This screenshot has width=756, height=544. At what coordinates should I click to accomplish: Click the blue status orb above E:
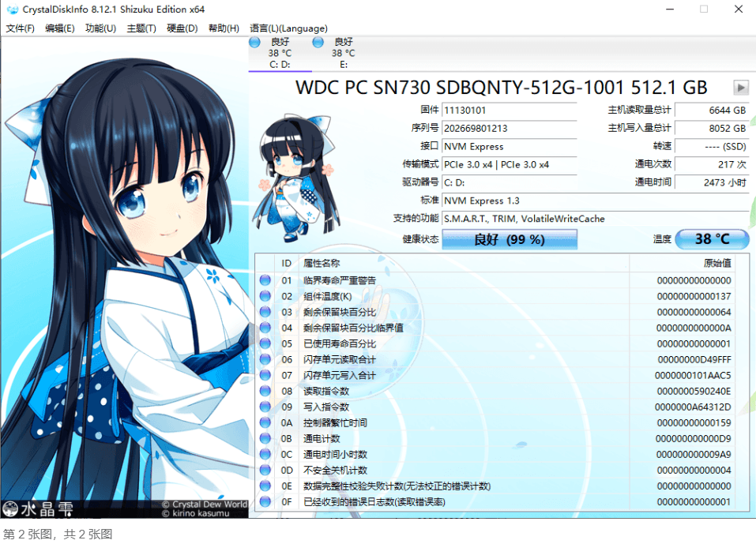point(318,43)
